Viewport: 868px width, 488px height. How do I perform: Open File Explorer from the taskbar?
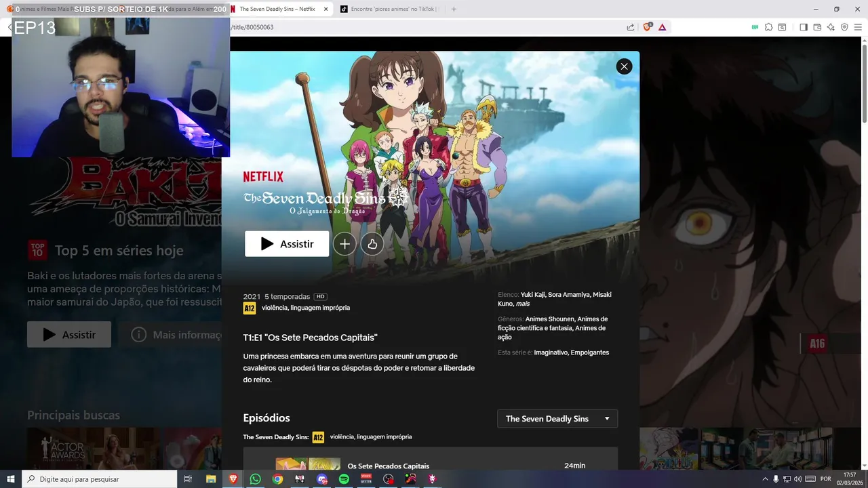click(x=211, y=479)
